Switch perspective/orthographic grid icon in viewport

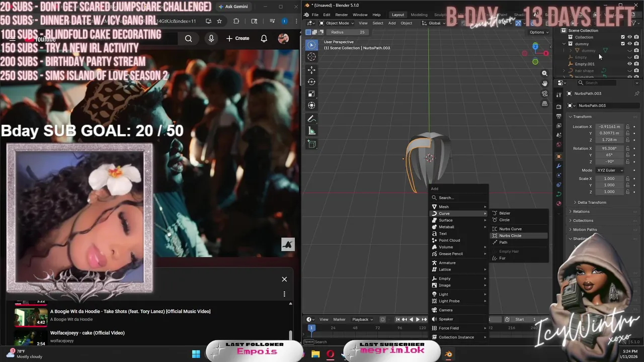(544, 104)
